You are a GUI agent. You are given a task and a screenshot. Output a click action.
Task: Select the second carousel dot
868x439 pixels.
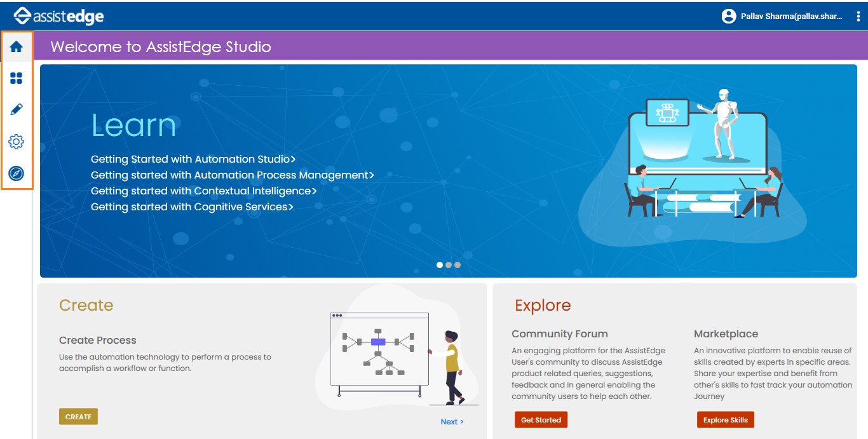click(449, 265)
